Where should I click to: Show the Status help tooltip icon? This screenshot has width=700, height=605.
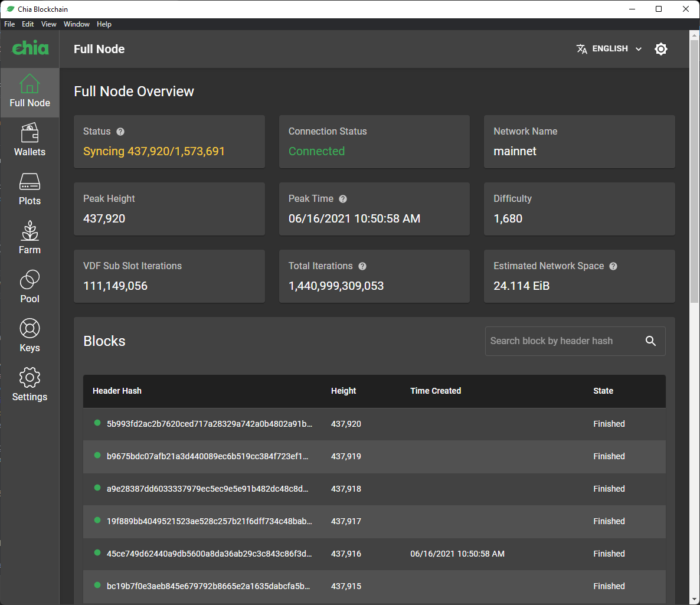[x=120, y=132]
